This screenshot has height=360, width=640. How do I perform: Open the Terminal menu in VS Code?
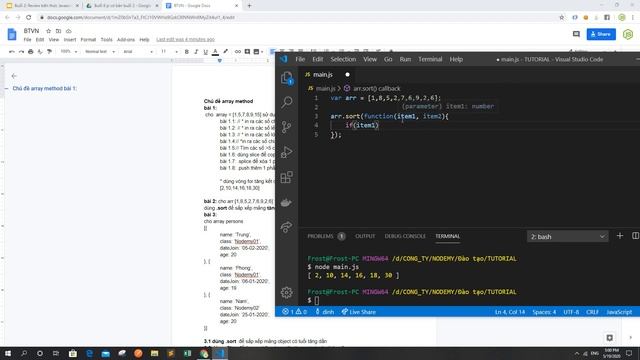tap(430, 59)
